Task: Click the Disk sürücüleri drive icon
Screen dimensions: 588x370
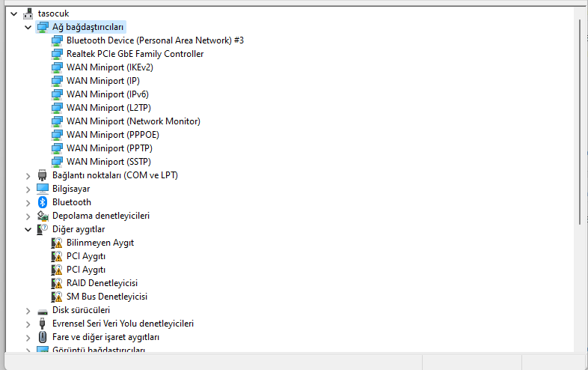Action: tap(43, 310)
